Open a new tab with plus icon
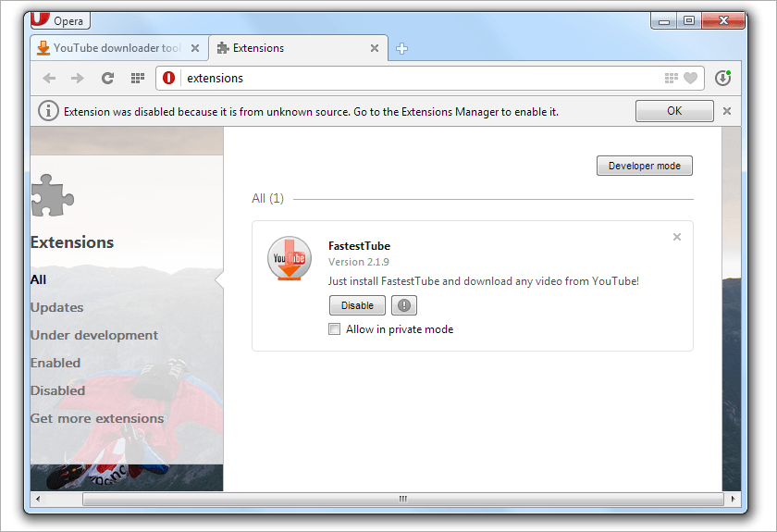The height and width of the screenshot is (532, 777). (401, 49)
